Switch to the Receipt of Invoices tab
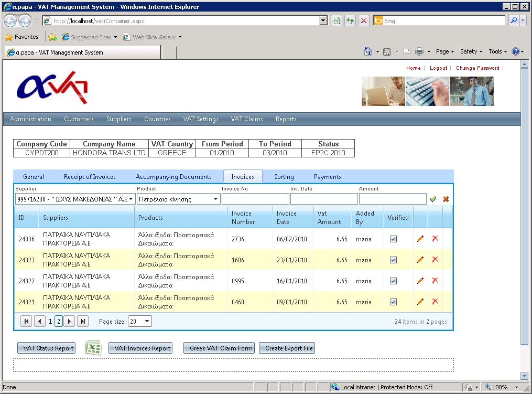Screen dimensions: 532x394 [x=90, y=177]
